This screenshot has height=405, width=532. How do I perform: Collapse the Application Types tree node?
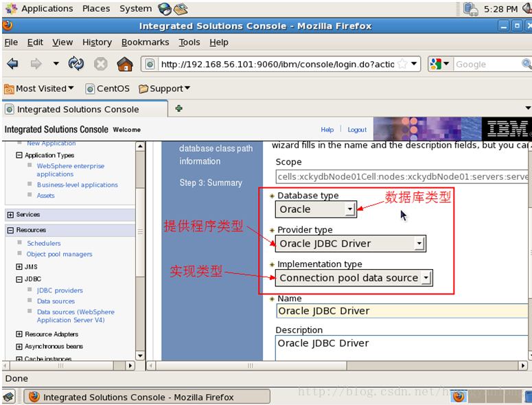tap(19, 155)
